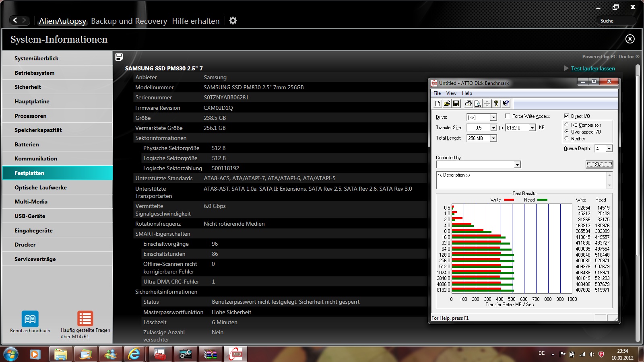Open the settings gear in AlienAutopsy header
Image resolution: width=644 pixels, height=362 pixels.
[x=233, y=21]
